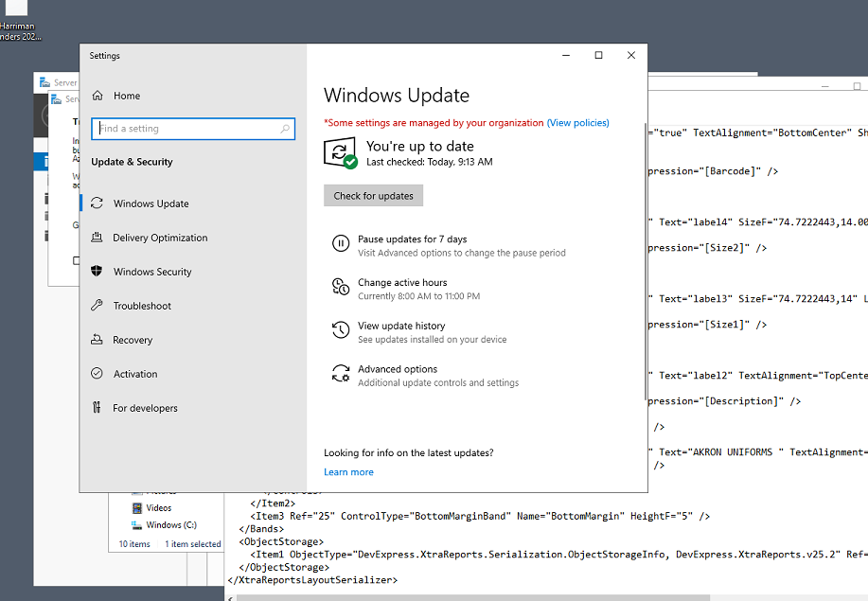Click the Find a setting search box
Screen dimensions: 868x601
point(193,129)
